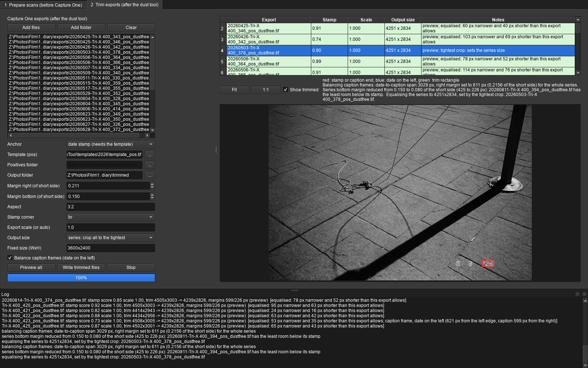This screenshot has width=588, height=368.
Task: Stop the current processing
Action: 131,268
